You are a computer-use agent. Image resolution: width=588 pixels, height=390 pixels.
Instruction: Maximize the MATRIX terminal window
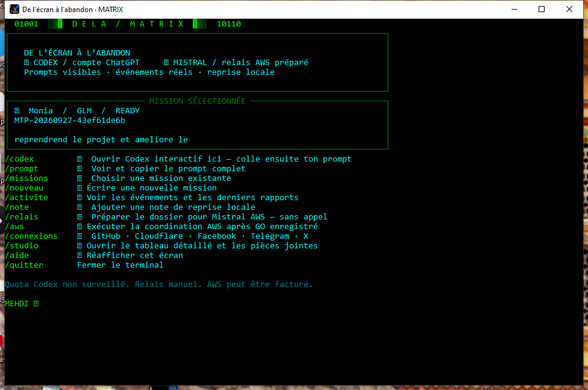pyautogui.click(x=542, y=10)
